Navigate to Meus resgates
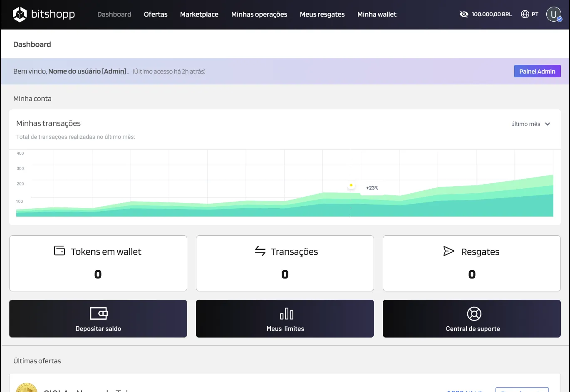Screen dimensions: 570x392 click(x=322, y=15)
